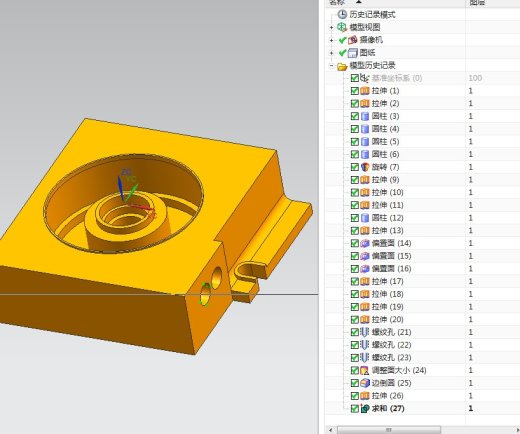Toggle the 拉伸 (10) feature checkbox

point(355,193)
